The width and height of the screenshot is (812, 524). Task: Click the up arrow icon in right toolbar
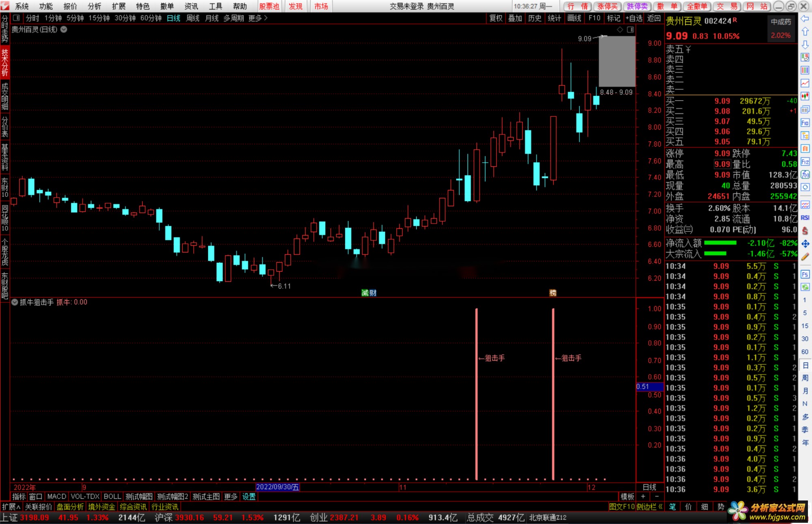coord(805,32)
